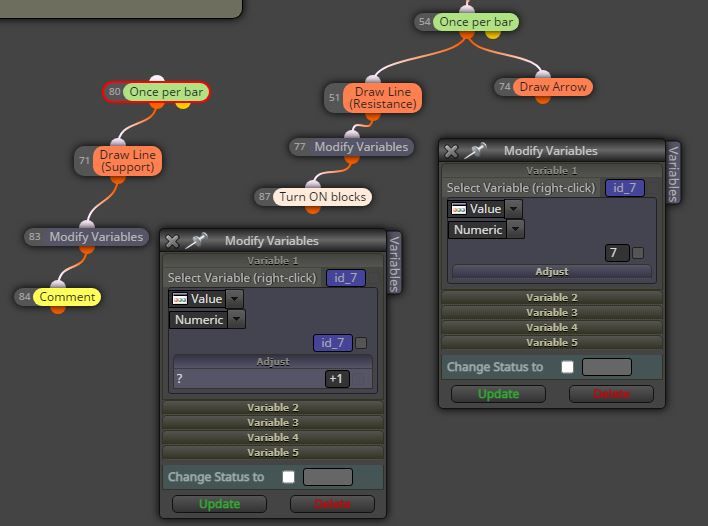708x526 pixels.
Task: Enable Change Status to checkbox in right panel
Action: pyautogui.click(x=568, y=367)
